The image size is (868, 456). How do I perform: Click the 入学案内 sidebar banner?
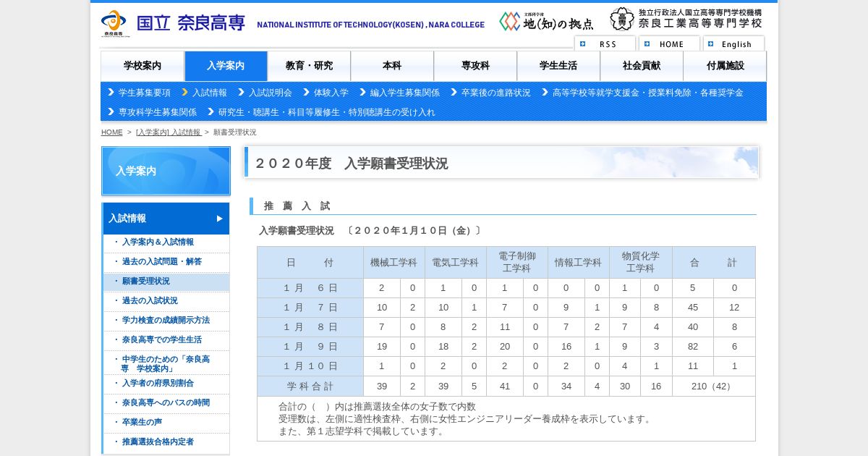coord(166,171)
